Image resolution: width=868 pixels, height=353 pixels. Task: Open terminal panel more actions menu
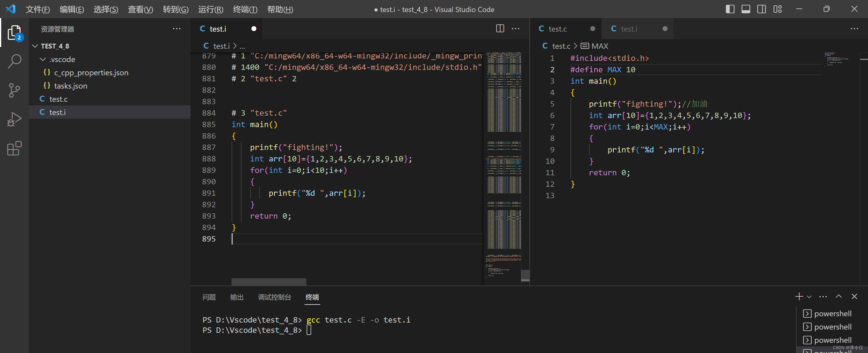823,296
